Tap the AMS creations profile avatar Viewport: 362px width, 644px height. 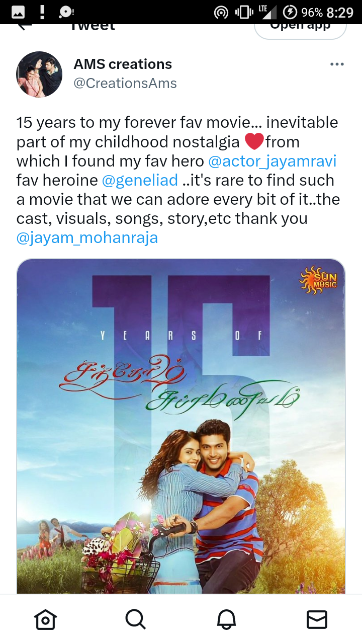(39, 74)
